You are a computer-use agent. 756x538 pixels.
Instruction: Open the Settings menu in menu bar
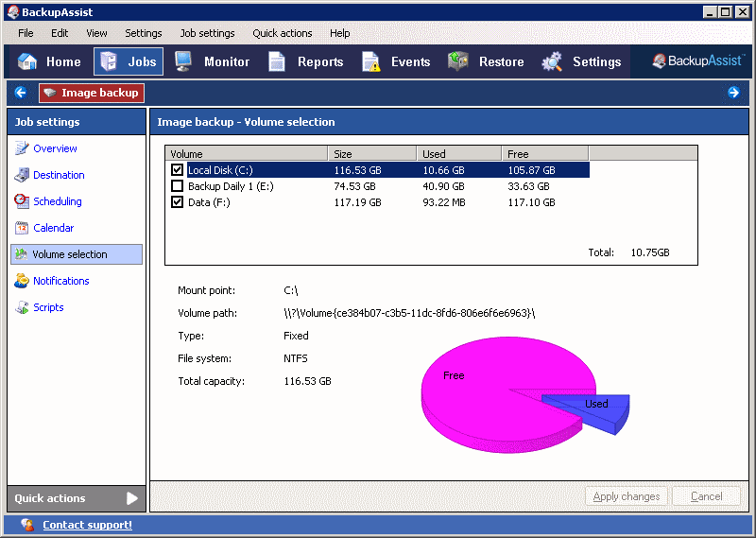pos(144,33)
